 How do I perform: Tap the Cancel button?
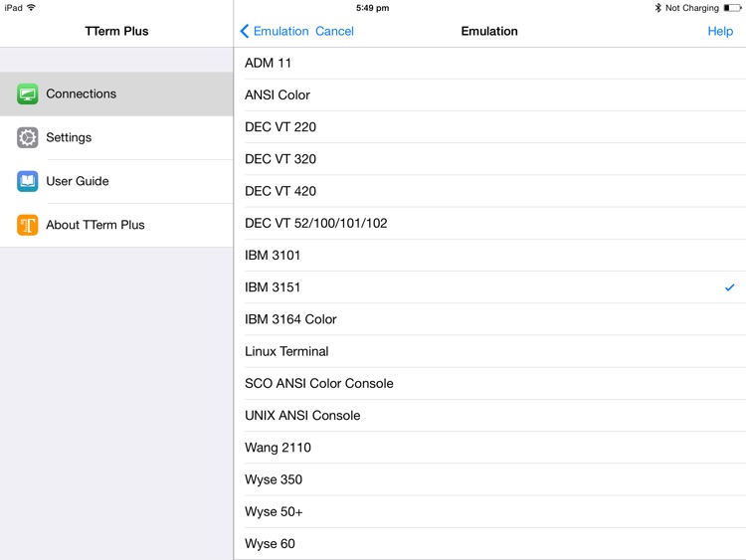(x=334, y=31)
